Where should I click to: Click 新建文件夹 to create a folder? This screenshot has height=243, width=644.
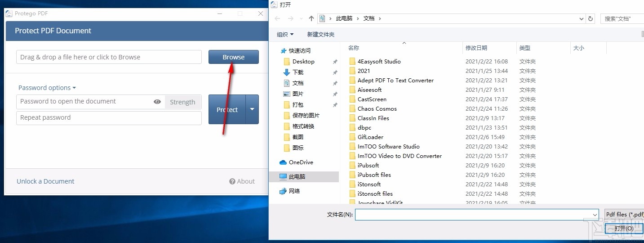(320, 34)
